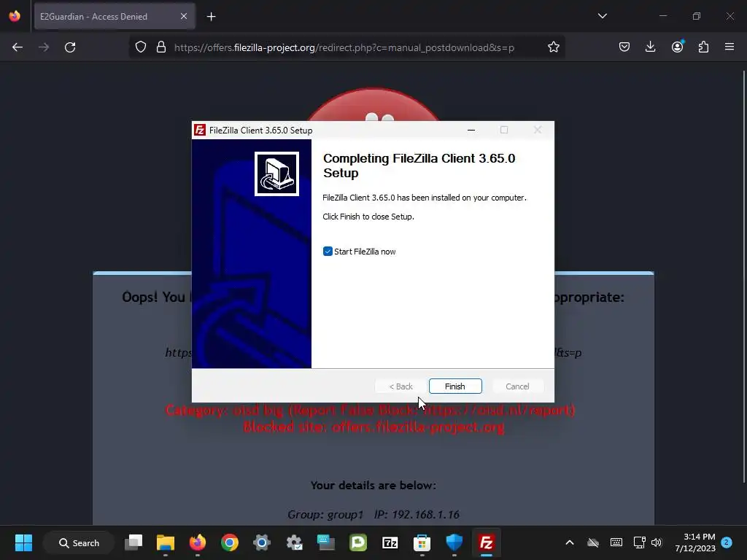Open the blue gear app on taskbar
The image size is (747, 560).
click(x=262, y=542)
